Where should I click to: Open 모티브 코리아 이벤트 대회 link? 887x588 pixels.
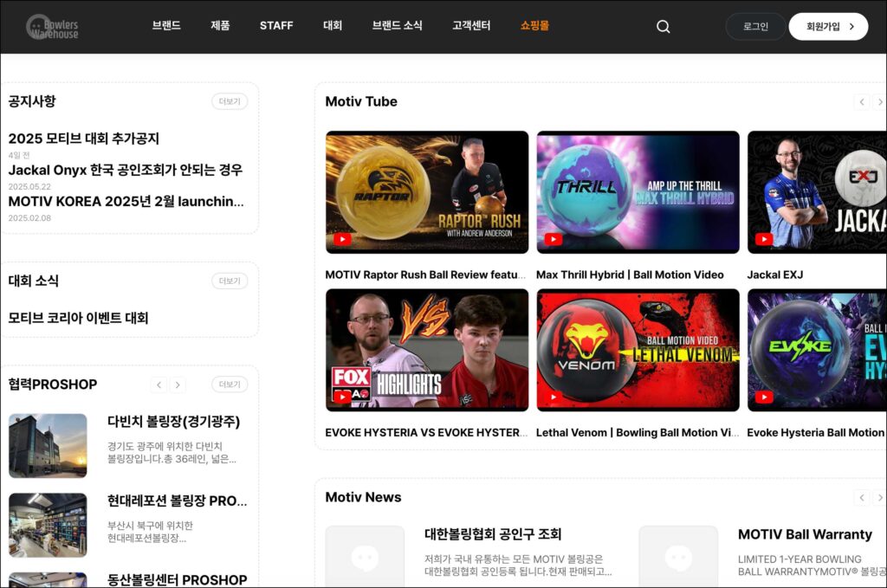click(x=78, y=318)
